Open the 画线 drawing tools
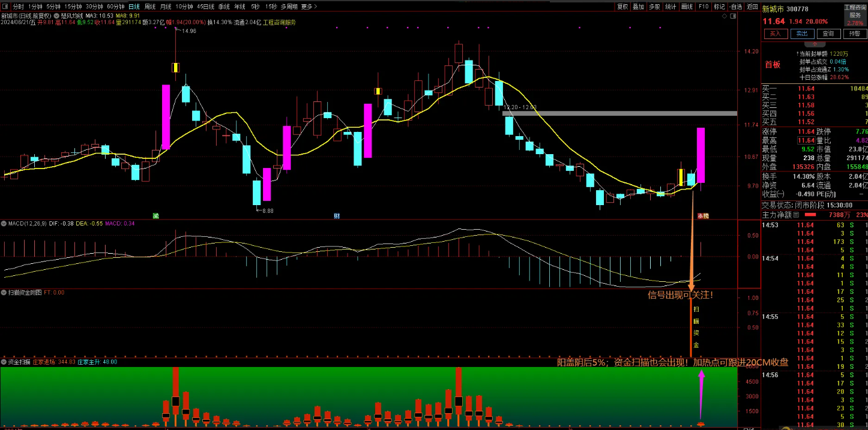 [x=687, y=7]
